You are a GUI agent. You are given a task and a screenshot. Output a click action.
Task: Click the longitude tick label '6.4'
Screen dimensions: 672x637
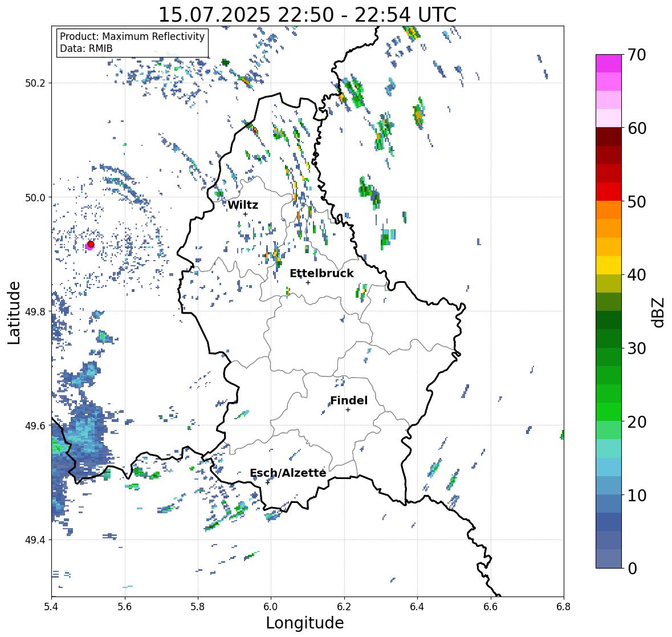(417, 606)
